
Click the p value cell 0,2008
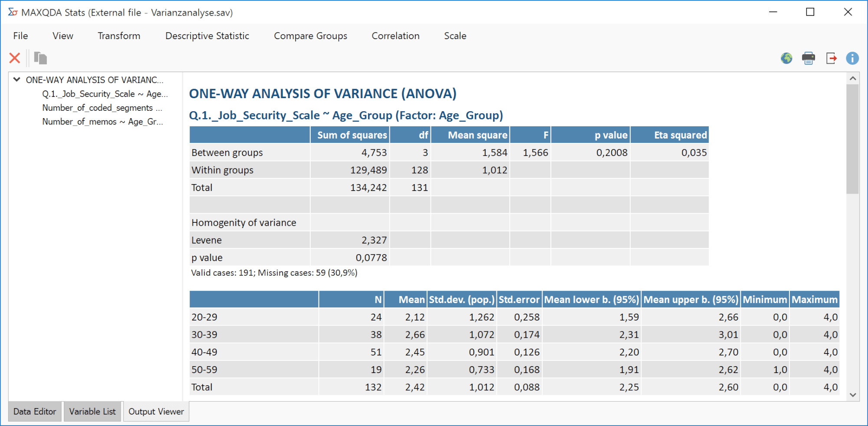coord(612,152)
